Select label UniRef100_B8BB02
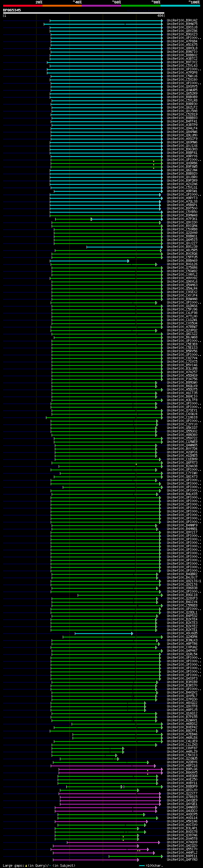This screenshot has width=203, height=868. click(182, 55)
